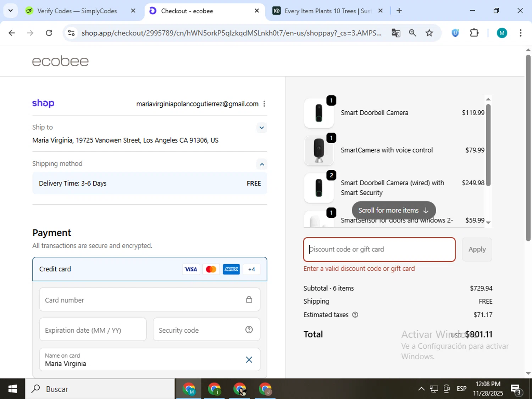Click the Expiration date field

pyautogui.click(x=93, y=330)
